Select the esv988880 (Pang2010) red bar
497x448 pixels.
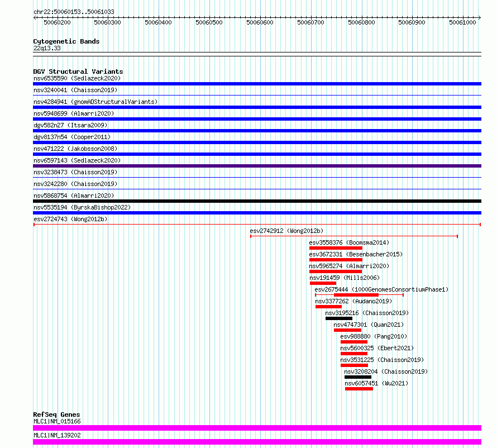point(354,342)
